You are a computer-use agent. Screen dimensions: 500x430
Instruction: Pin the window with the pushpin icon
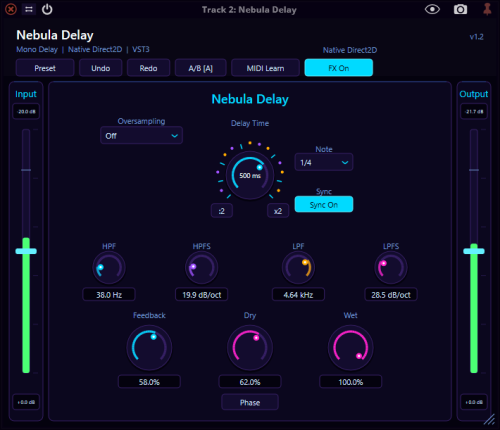point(487,9)
